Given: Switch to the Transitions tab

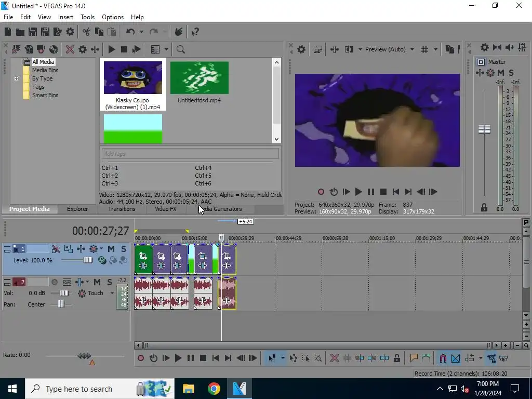Looking at the screenshot, I should [122, 209].
